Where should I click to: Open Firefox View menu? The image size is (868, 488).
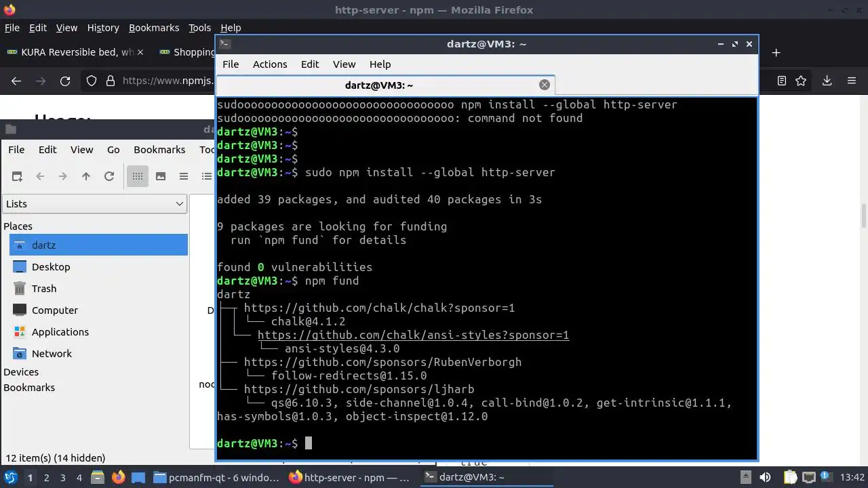pos(66,28)
